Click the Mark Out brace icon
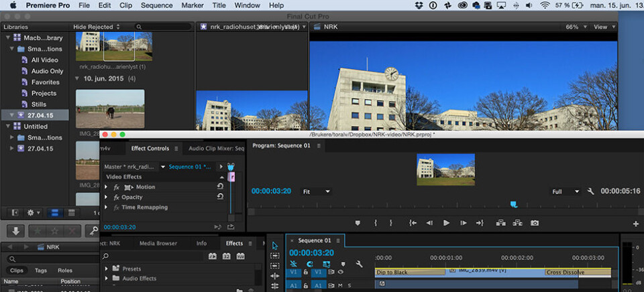Screen dimensions: 644x292 (x=390, y=223)
